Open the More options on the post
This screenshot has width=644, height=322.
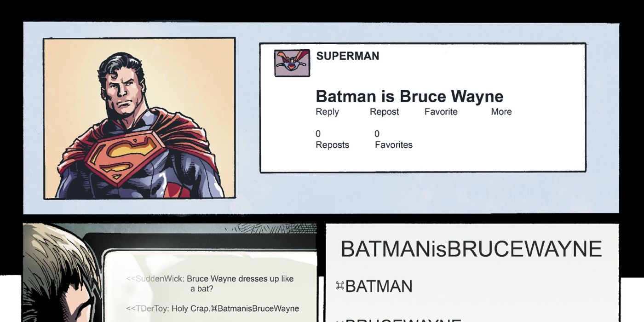[501, 112]
